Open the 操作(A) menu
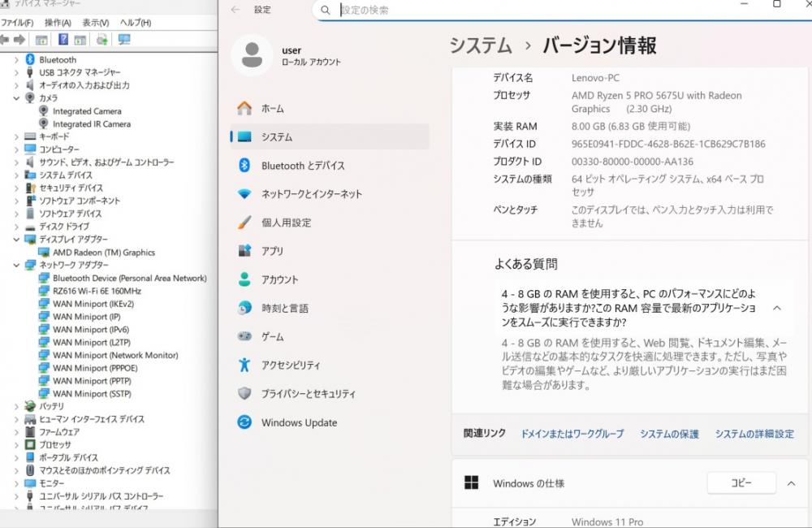This screenshot has width=812, height=528. coord(58,23)
